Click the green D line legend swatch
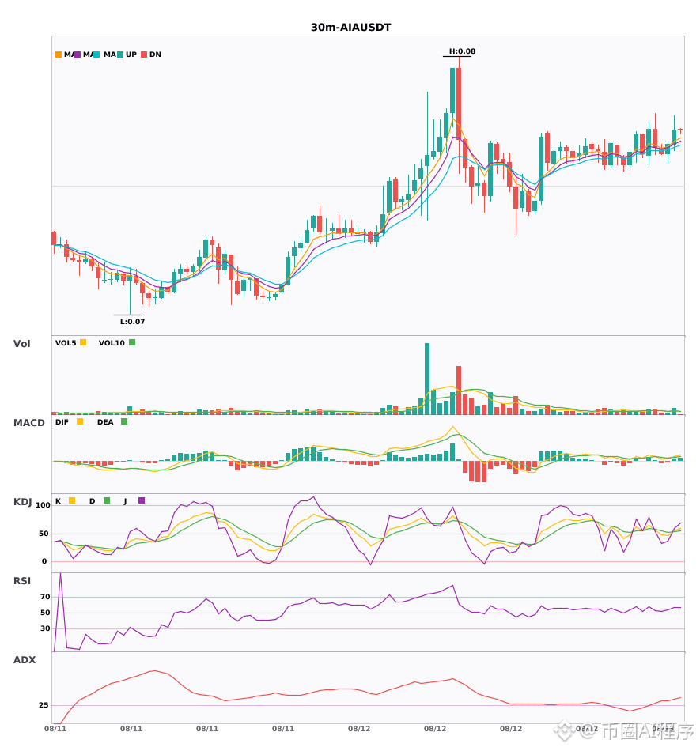This screenshot has width=700, height=751. click(x=107, y=500)
